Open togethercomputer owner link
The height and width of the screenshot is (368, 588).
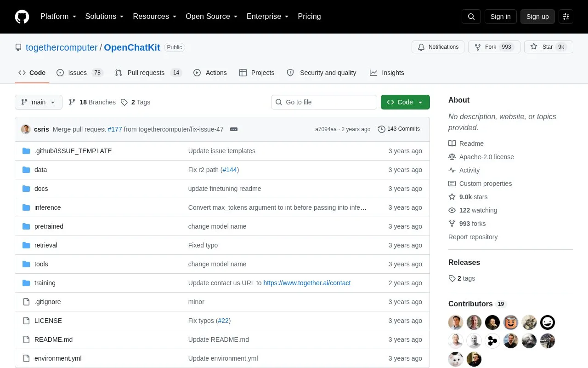pos(62,47)
